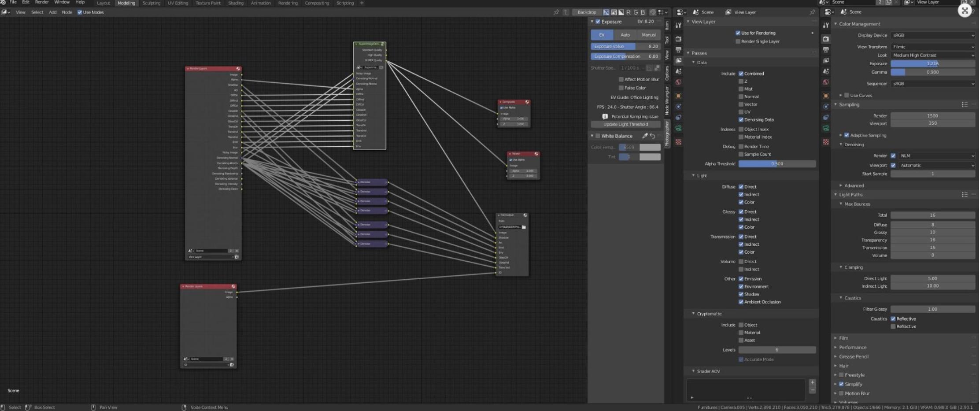Select the Auto exposure mode button

625,35
